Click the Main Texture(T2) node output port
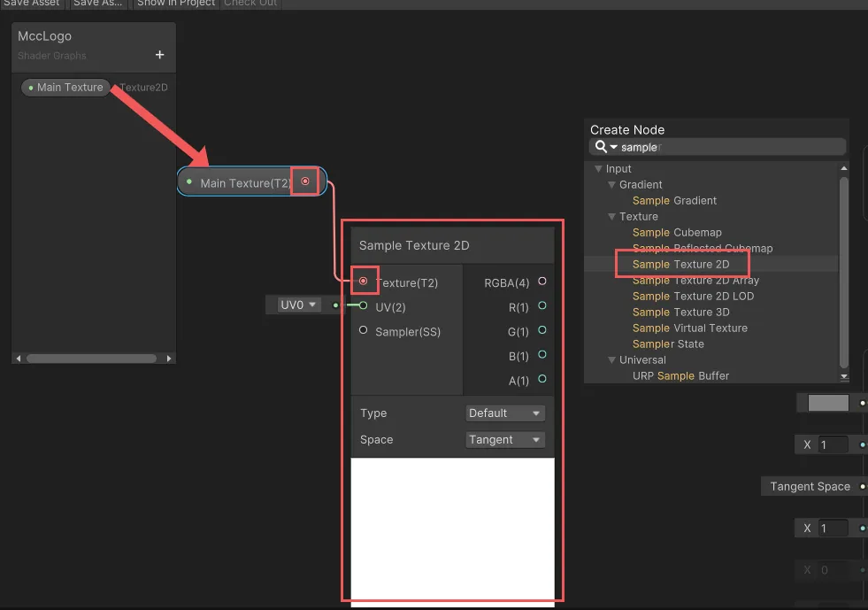The width and height of the screenshot is (868, 610). pos(305,181)
